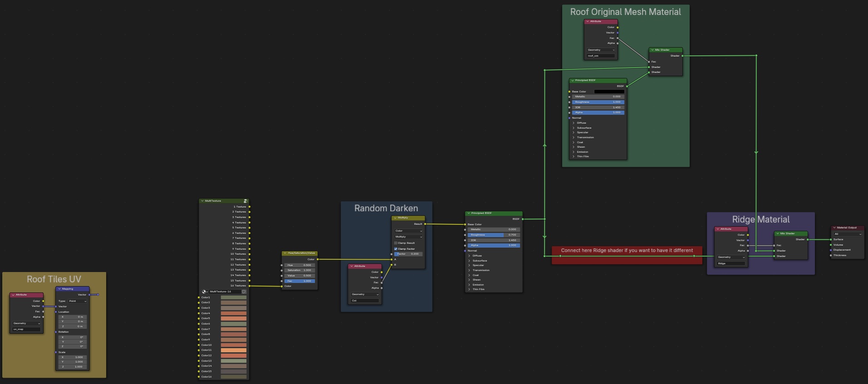Click the Fac output socket of the Random Darken Attribute node

point(382,282)
